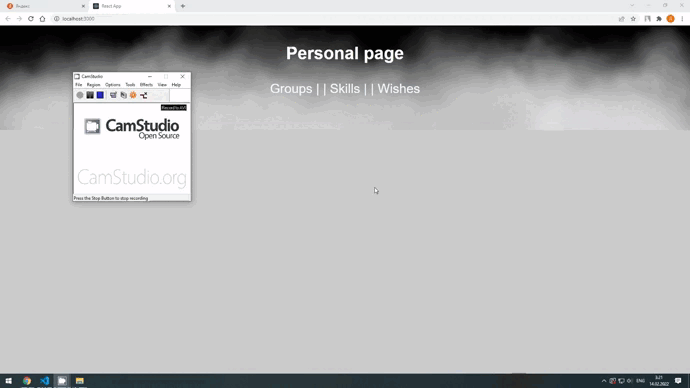Viewport: 690px width, 388px height.
Task: Open the Chrome extensions puzzle icon
Action: coord(659,19)
